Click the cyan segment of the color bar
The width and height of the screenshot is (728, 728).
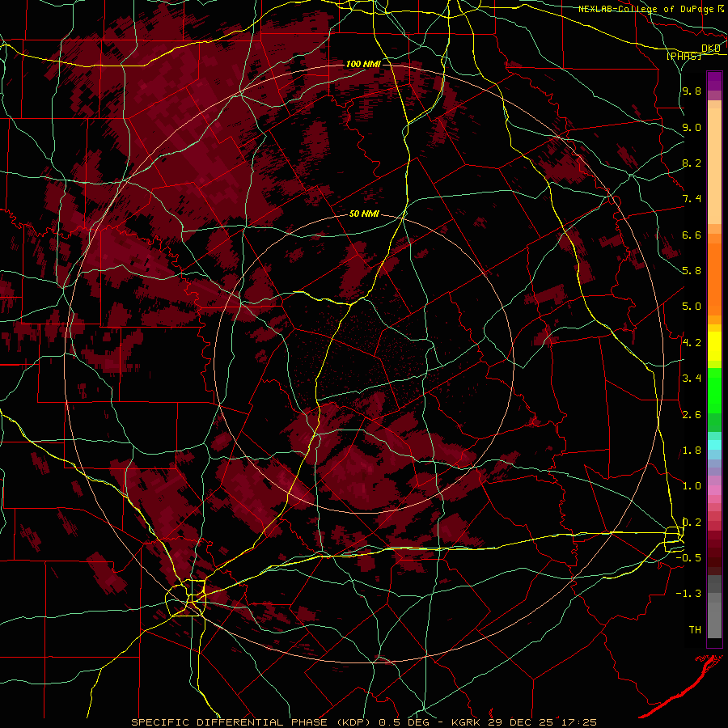(x=714, y=445)
